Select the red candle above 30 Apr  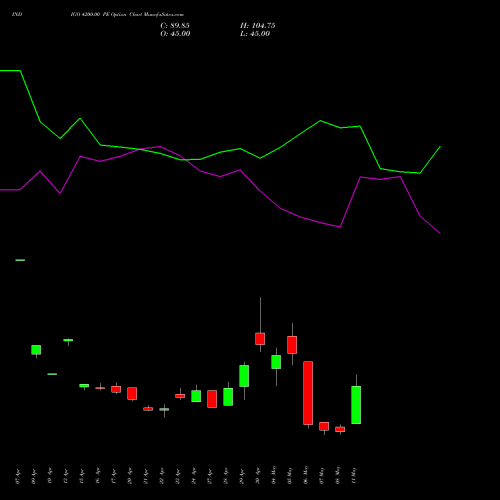point(260,339)
